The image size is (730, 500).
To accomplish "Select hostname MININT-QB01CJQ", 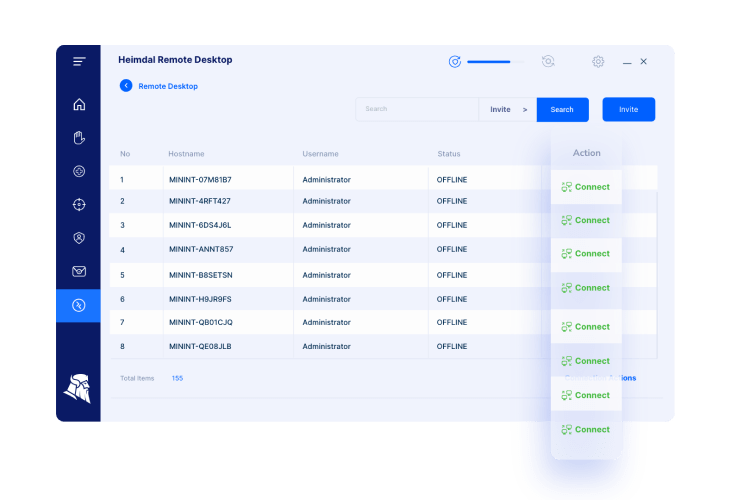I will coord(201,322).
